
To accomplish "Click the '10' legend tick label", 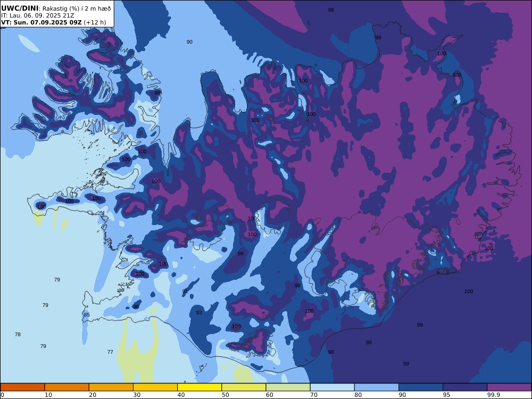I will click(x=48, y=395).
